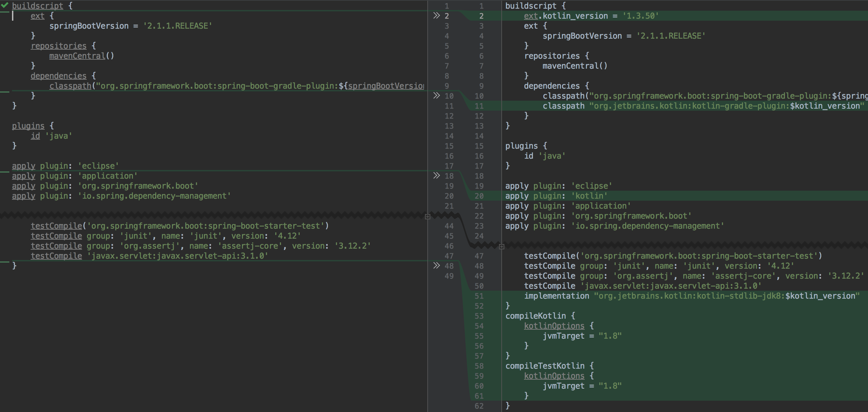The height and width of the screenshot is (412, 868).
Task: Click underlined kotlinOptions under compileKotlin
Action: click(x=554, y=326)
